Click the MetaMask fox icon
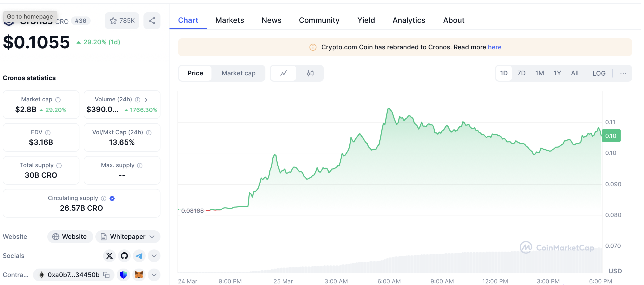This screenshot has height=285, width=644. coord(139,275)
